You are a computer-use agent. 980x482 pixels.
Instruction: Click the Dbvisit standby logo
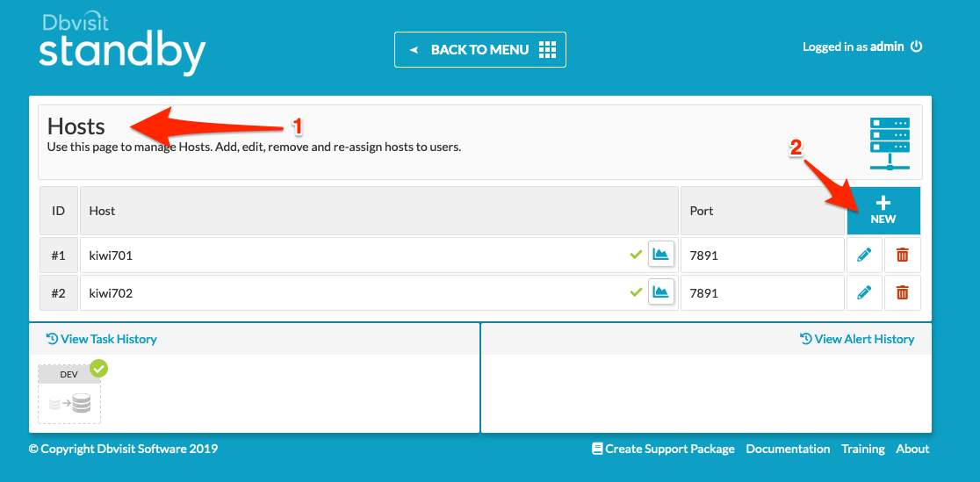pos(122,42)
